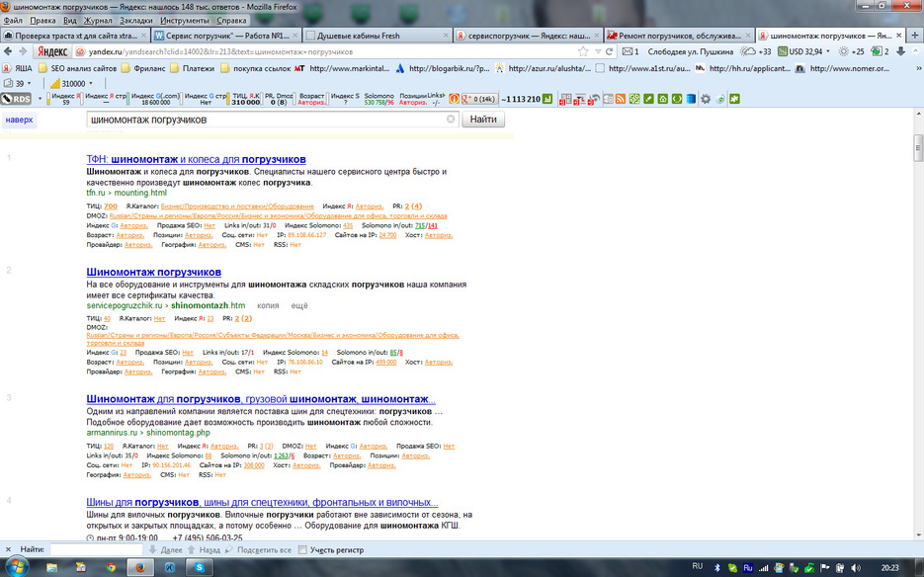
Task: Close the find bar with the X
Action: tap(8, 549)
